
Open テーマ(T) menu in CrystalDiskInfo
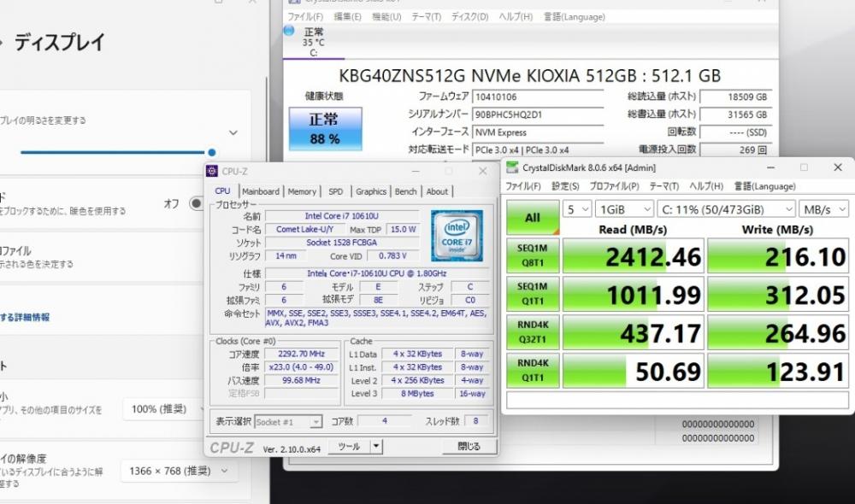click(x=427, y=17)
